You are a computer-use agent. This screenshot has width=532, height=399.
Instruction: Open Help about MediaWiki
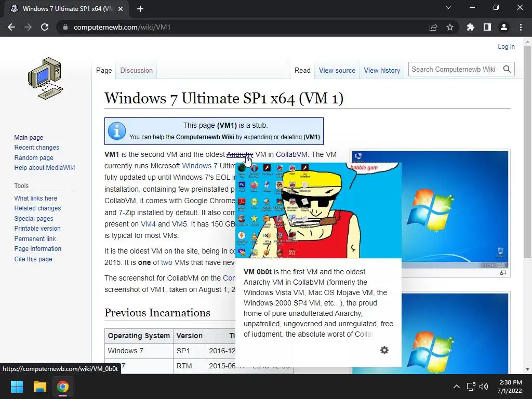pyautogui.click(x=45, y=168)
